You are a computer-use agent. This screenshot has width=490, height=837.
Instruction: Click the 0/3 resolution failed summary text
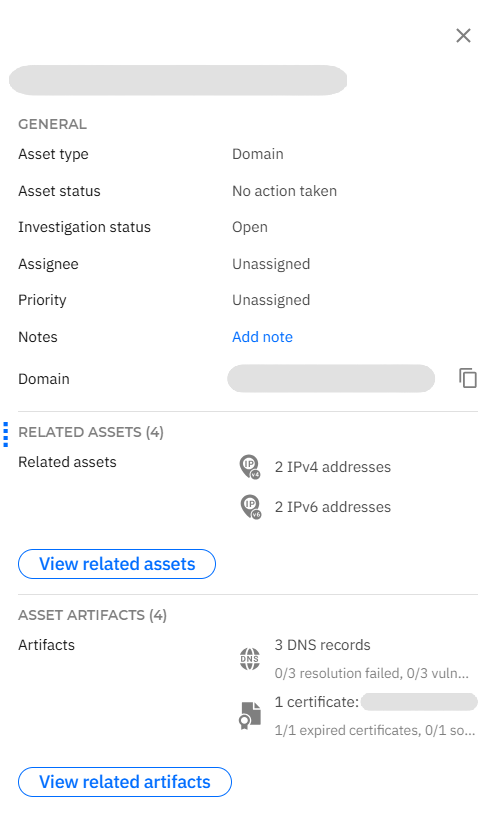pos(372,674)
